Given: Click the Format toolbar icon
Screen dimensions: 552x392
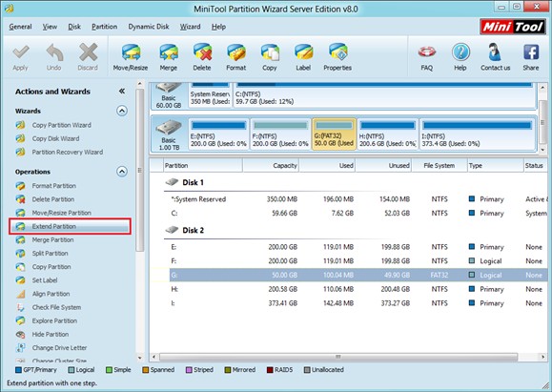Looking at the screenshot, I should point(235,52).
